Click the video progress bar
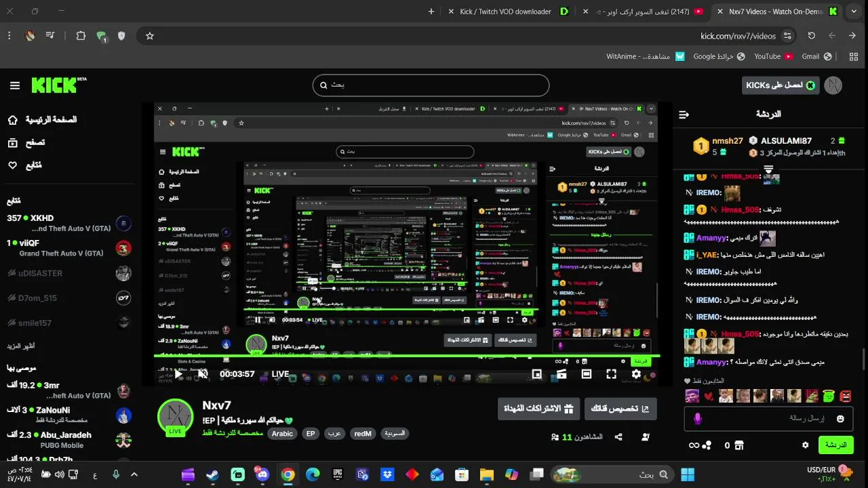The image size is (868, 488). coord(407,355)
